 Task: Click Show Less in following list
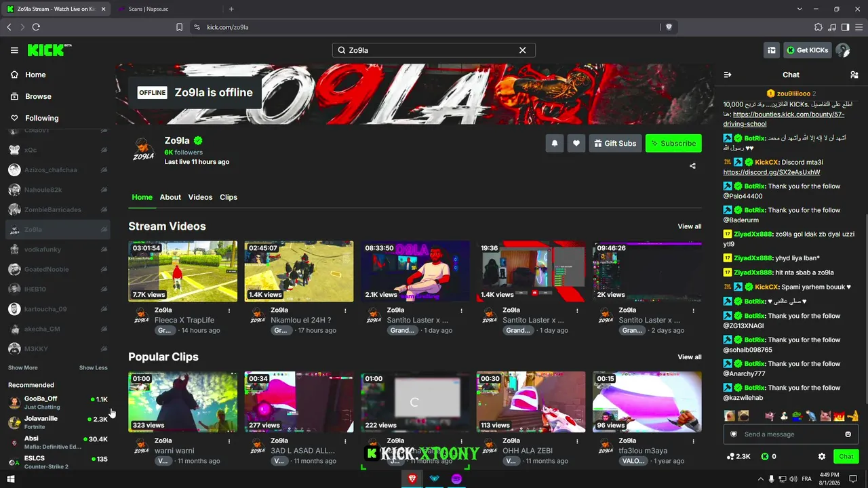tap(94, 367)
